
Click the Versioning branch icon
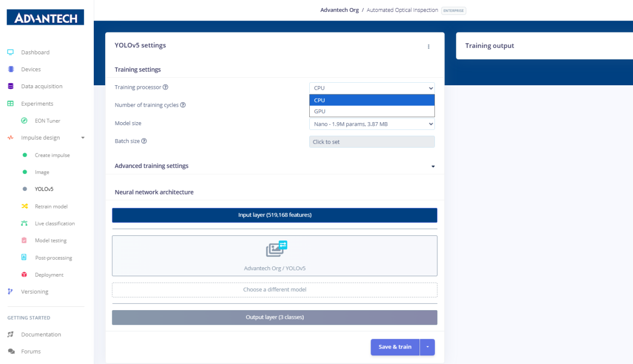pyautogui.click(x=10, y=292)
